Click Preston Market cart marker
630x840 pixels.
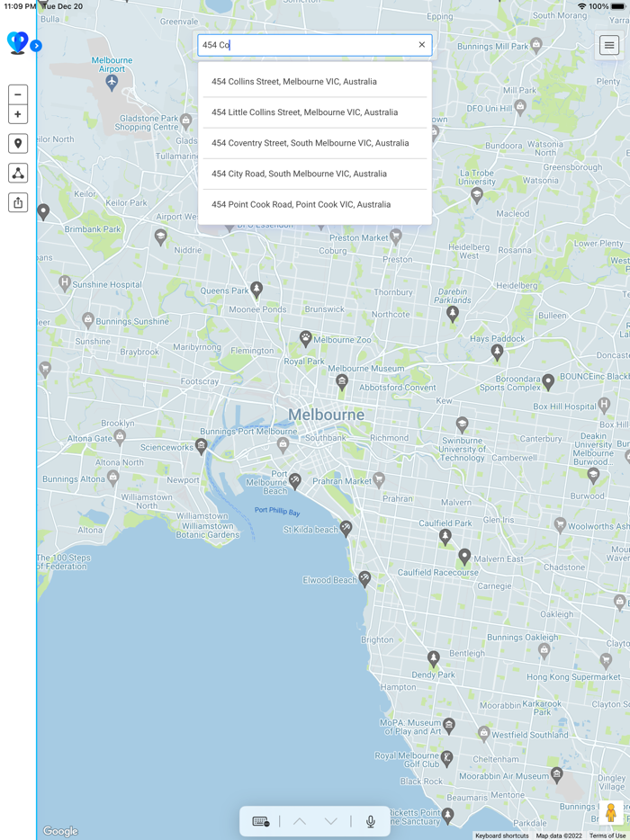396,237
